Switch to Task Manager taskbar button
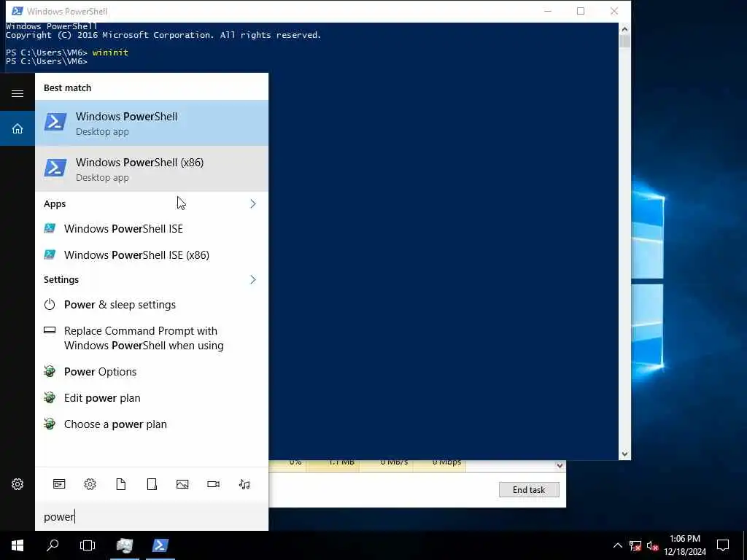The image size is (747, 560). [124, 545]
